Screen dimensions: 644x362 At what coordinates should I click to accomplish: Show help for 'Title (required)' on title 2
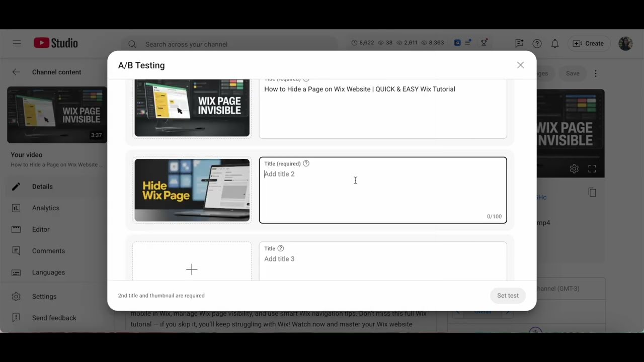(x=306, y=163)
